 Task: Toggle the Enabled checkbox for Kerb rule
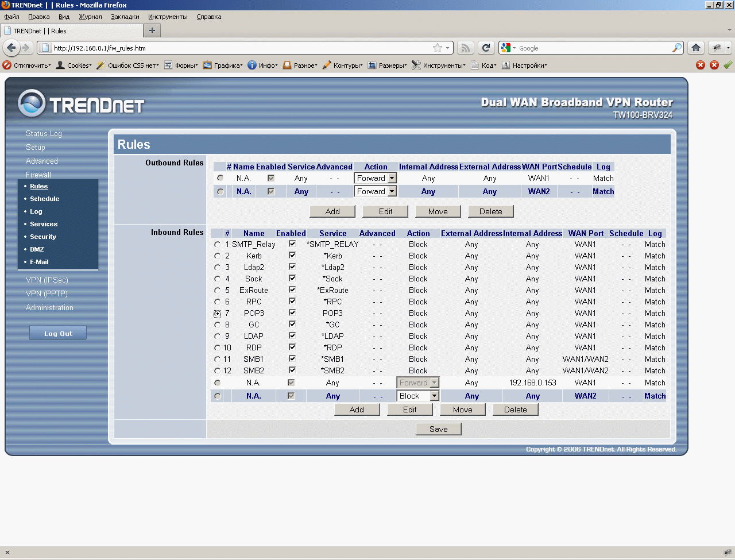292,255
